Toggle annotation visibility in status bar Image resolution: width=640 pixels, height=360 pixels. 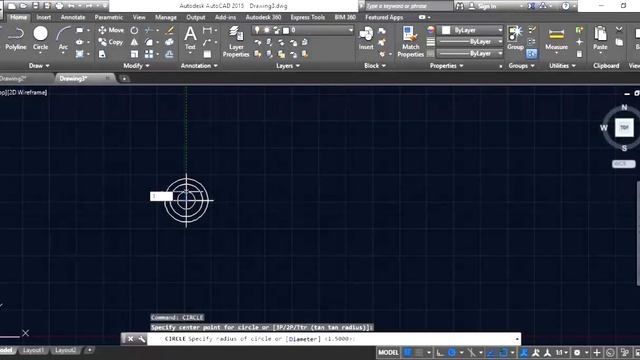524,352
